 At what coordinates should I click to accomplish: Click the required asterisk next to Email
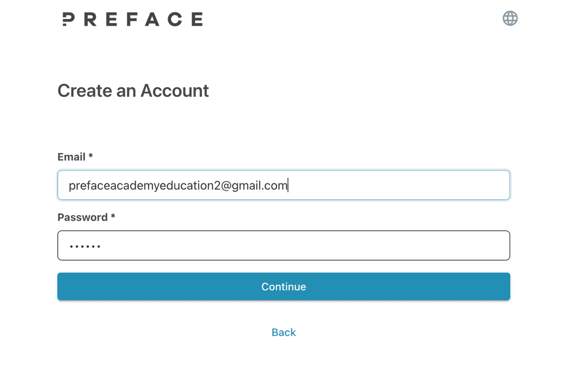(91, 156)
